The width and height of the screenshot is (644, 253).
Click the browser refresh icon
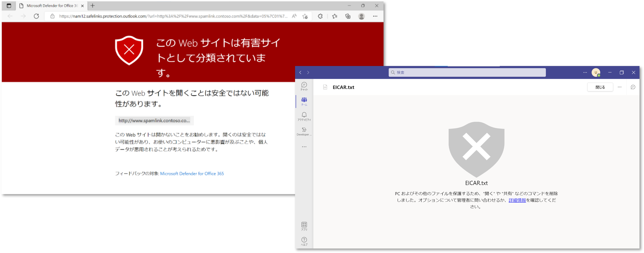pos(36,16)
